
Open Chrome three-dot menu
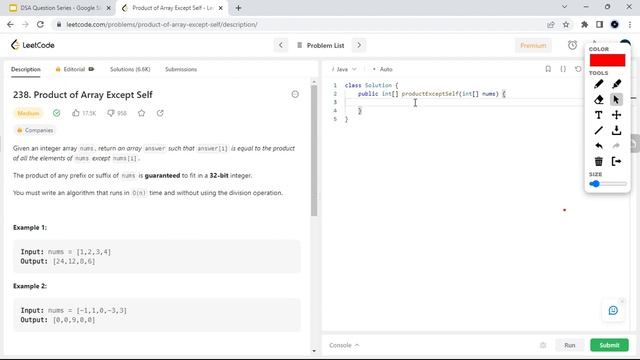click(630, 24)
